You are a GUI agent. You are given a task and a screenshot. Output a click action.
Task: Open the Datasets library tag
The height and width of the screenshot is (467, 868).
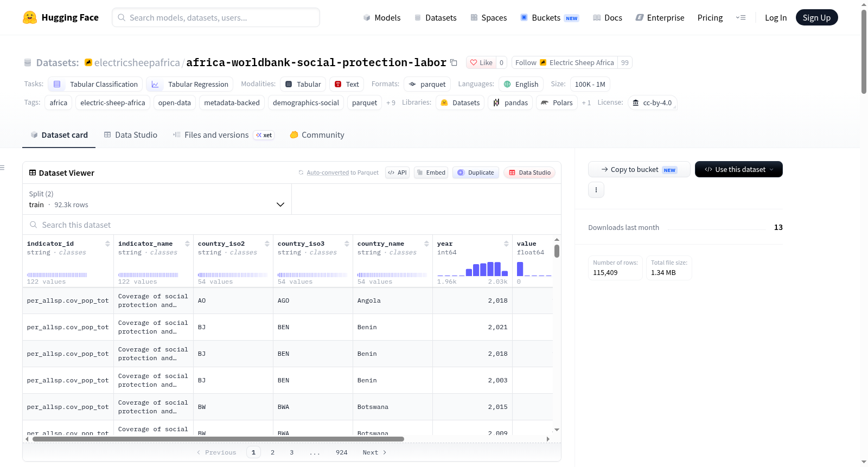[460, 103]
